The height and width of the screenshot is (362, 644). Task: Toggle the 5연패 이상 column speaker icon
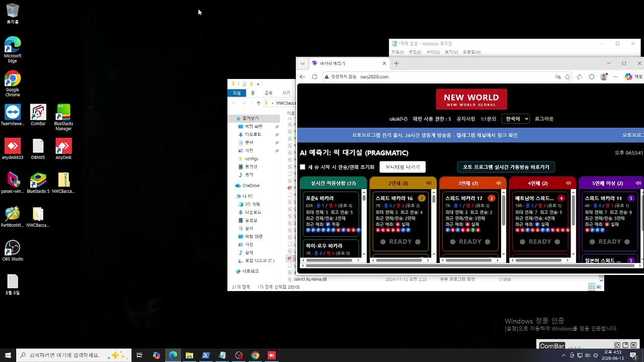click(638, 183)
